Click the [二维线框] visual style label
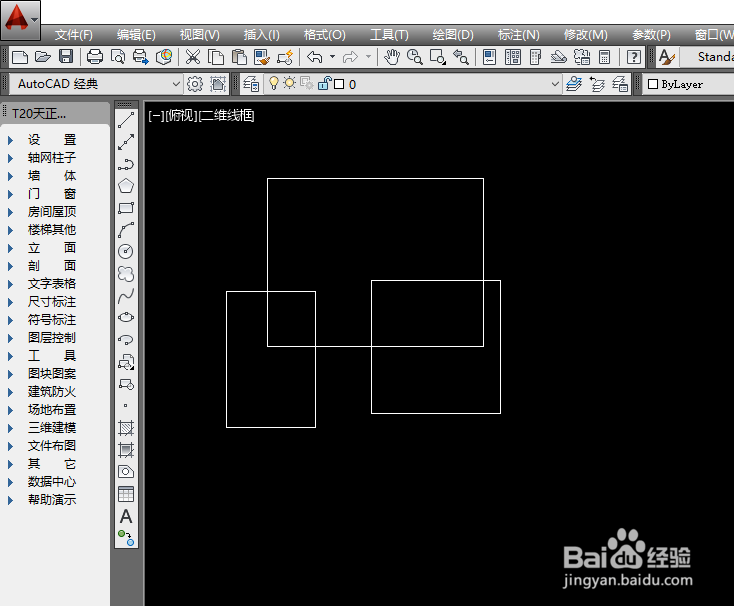 click(227, 115)
